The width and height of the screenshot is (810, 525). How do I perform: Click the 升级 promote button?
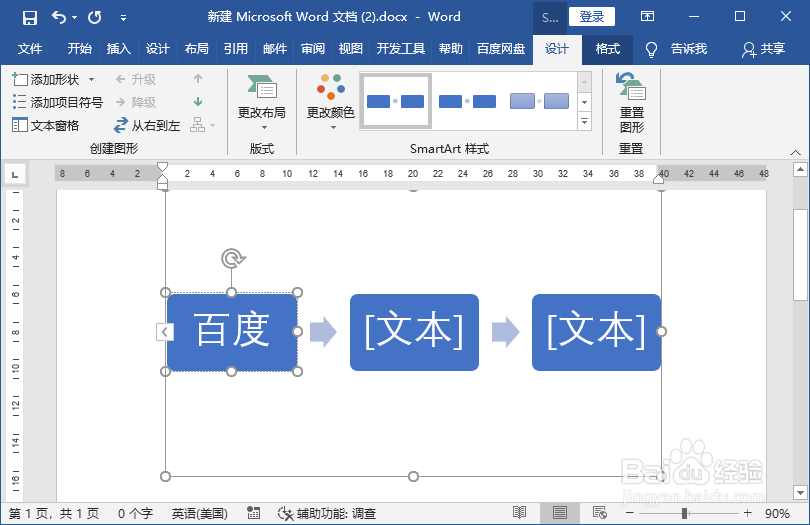coord(135,80)
